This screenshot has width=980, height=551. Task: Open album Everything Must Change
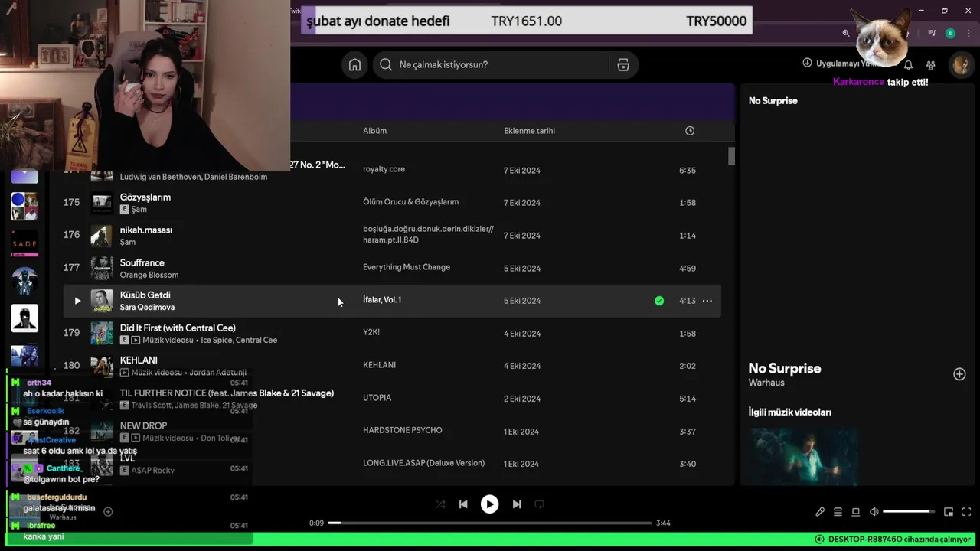pos(407,267)
